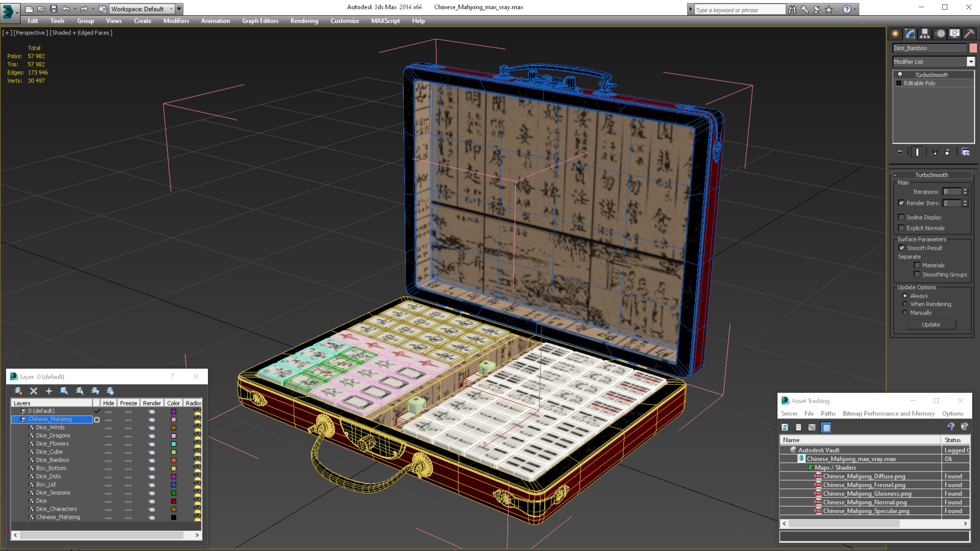
Task: Click the Update button
Action: click(931, 324)
